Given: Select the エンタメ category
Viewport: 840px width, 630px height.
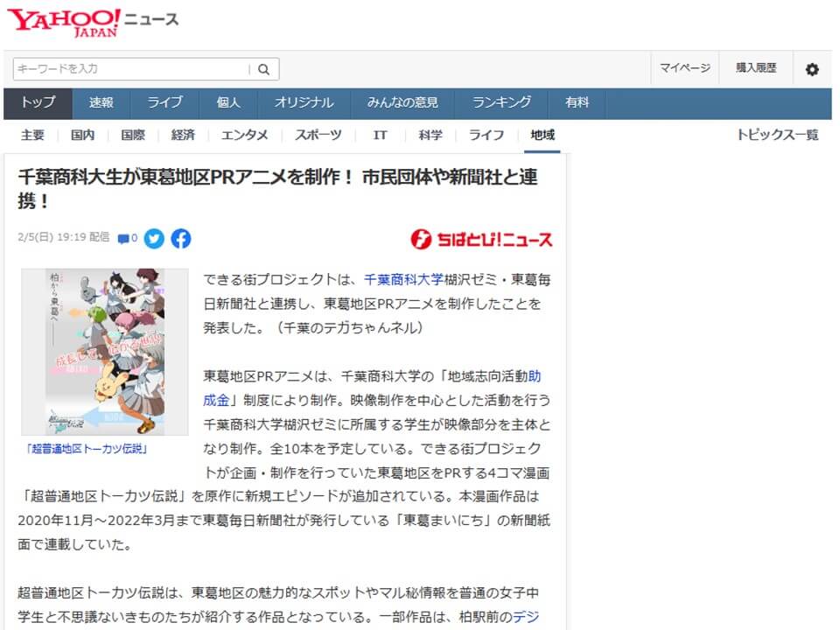Looking at the screenshot, I should click(x=244, y=136).
